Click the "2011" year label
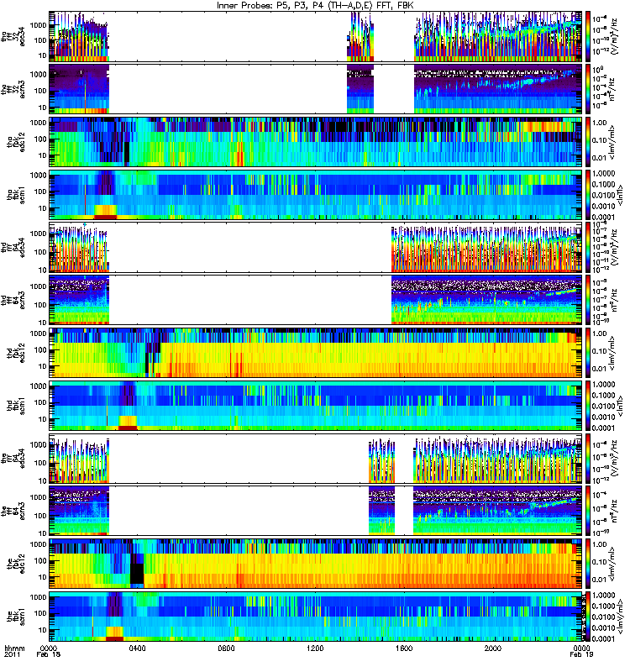 12,655
